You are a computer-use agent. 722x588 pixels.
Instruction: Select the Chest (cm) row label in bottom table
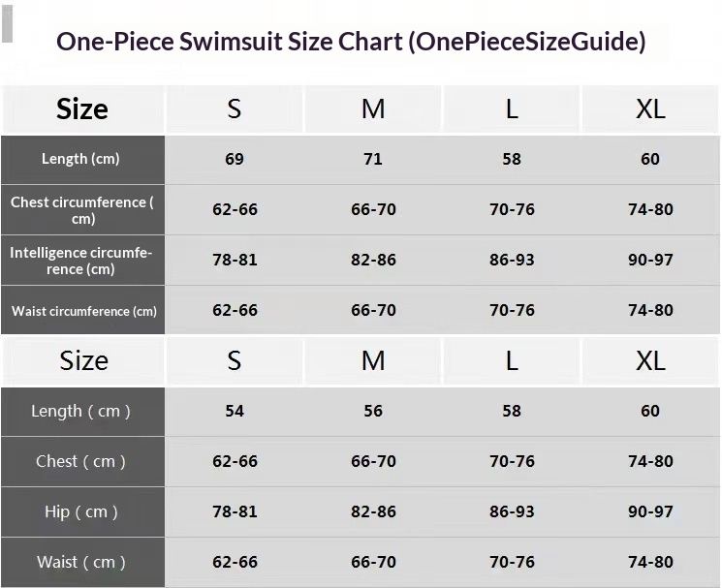coord(81,461)
